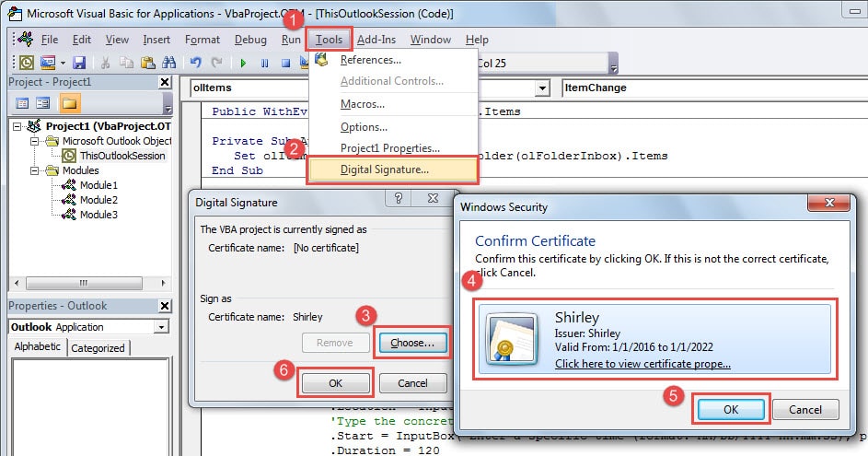Viewport: 868px width, 456px height.
Task: Choose Digital Signature... menu entry
Action: pos(393,170)
